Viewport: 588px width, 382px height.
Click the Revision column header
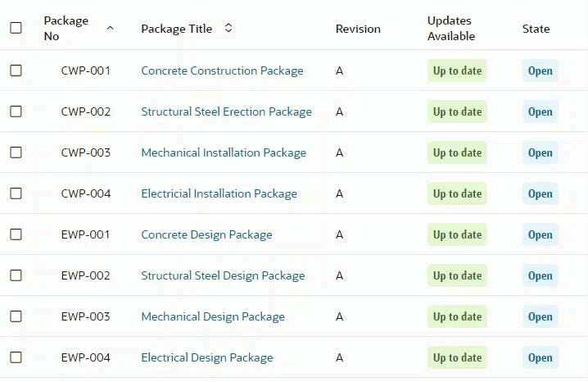pyautogui.click(x=358, y=29)
